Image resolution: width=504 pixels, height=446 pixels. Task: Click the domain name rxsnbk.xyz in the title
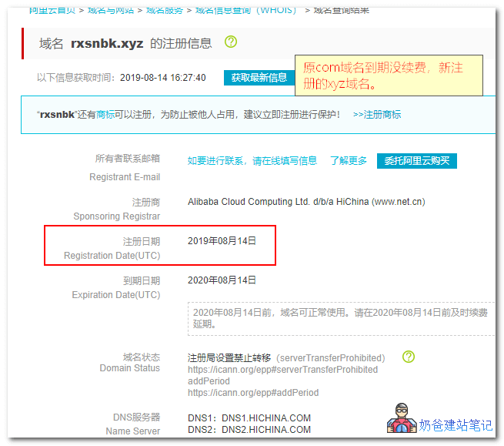point(107,43)
